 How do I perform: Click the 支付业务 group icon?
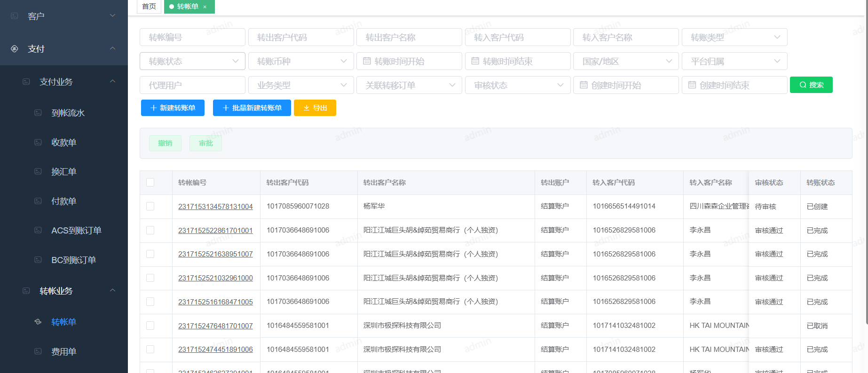26,82
